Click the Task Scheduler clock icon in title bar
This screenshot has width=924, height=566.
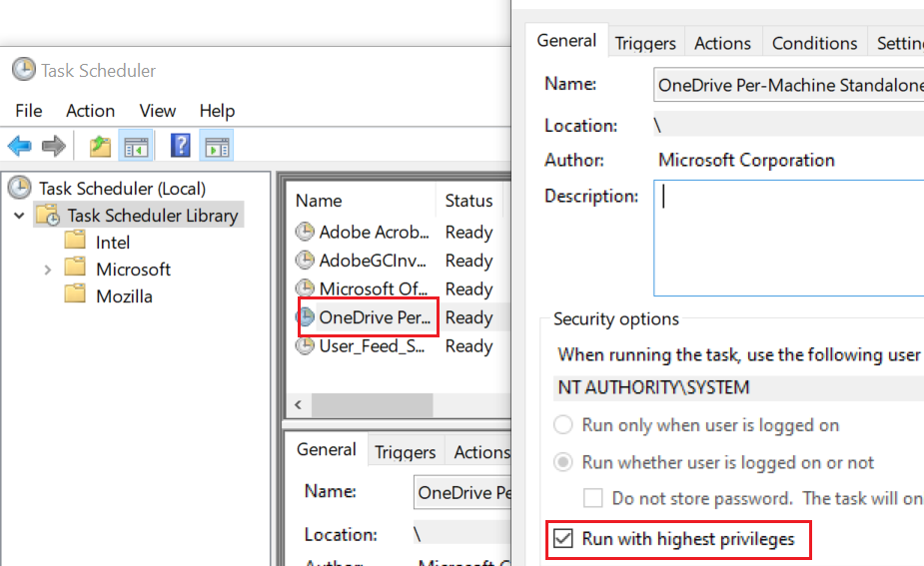24,70
